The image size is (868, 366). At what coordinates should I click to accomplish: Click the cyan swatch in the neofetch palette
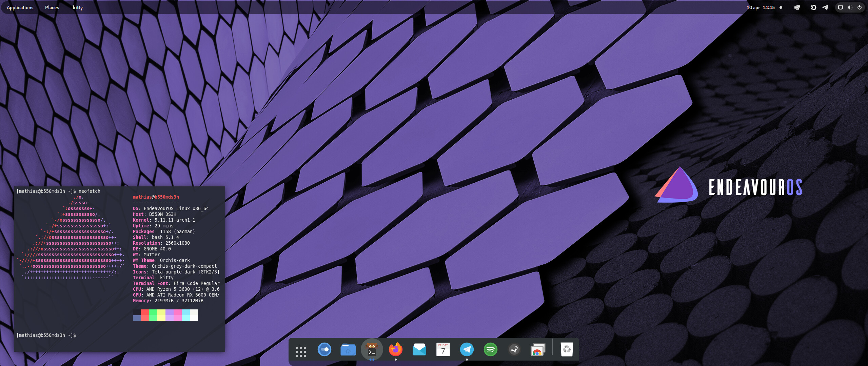click(x=186, y=315)
